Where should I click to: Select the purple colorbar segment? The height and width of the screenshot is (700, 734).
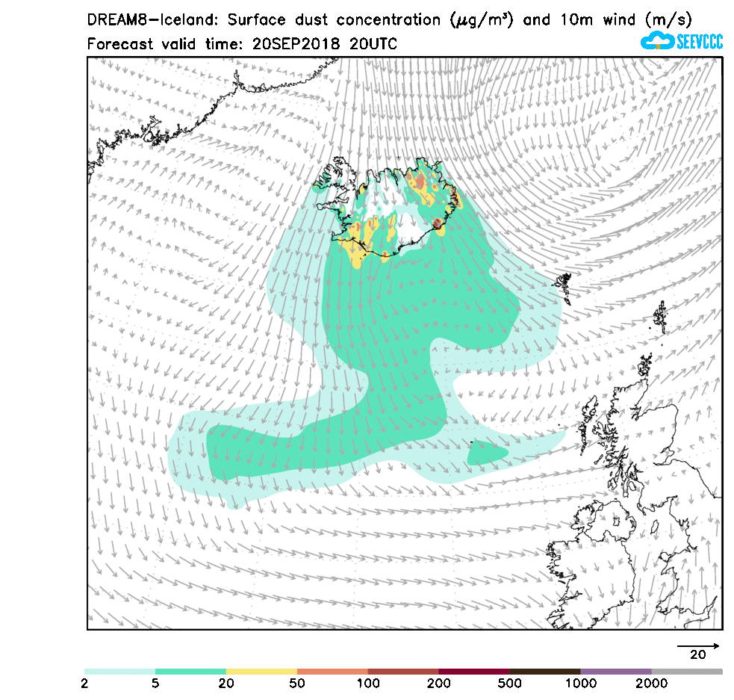pyautogui.click(x=616, y=672)
